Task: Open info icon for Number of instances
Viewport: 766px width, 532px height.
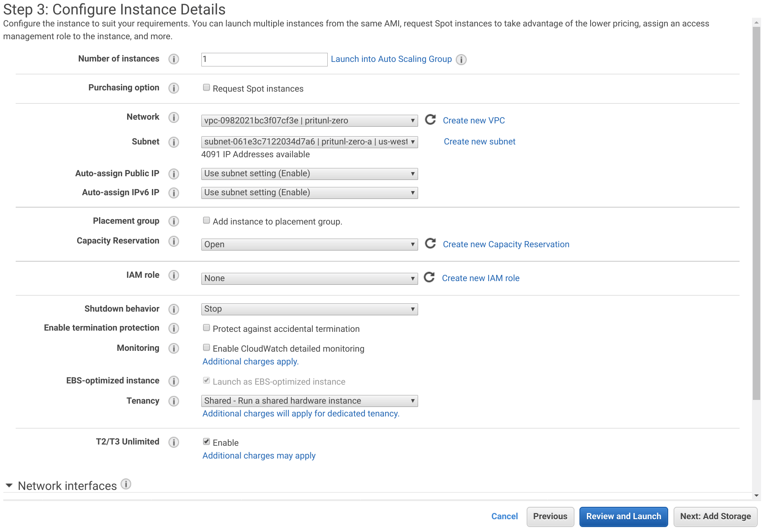Action: 174,59
